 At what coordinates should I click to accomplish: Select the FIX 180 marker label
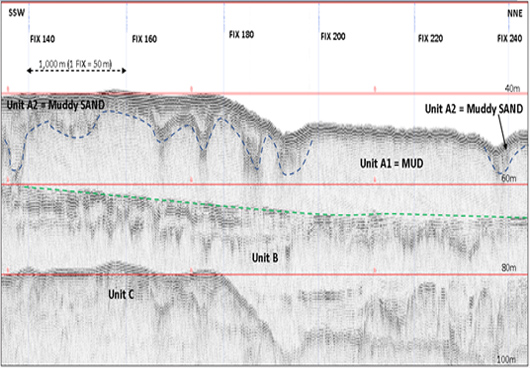coord(241,34)
